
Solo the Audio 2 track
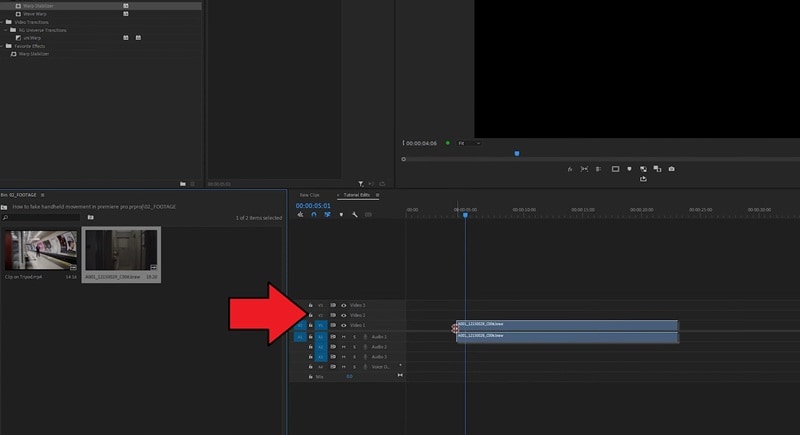354,347
